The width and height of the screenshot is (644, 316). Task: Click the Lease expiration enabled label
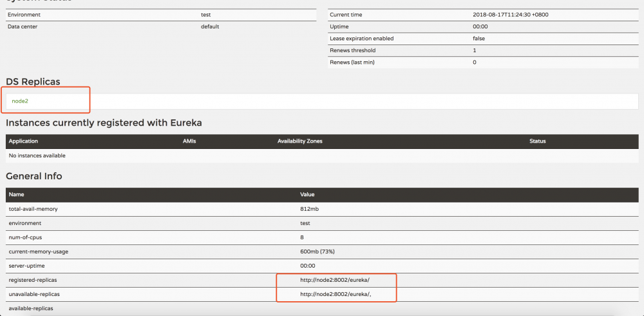(x=361, y=39)
